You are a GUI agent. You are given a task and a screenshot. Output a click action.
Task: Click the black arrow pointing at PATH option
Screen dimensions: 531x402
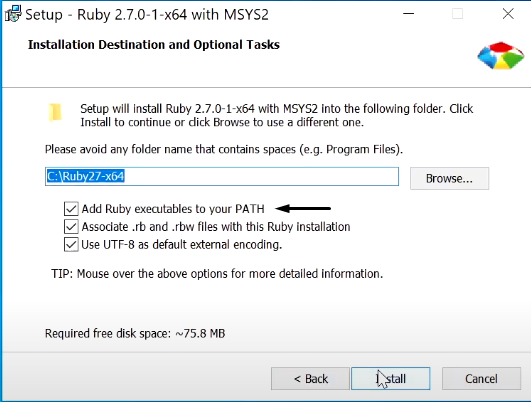point(303,208)
